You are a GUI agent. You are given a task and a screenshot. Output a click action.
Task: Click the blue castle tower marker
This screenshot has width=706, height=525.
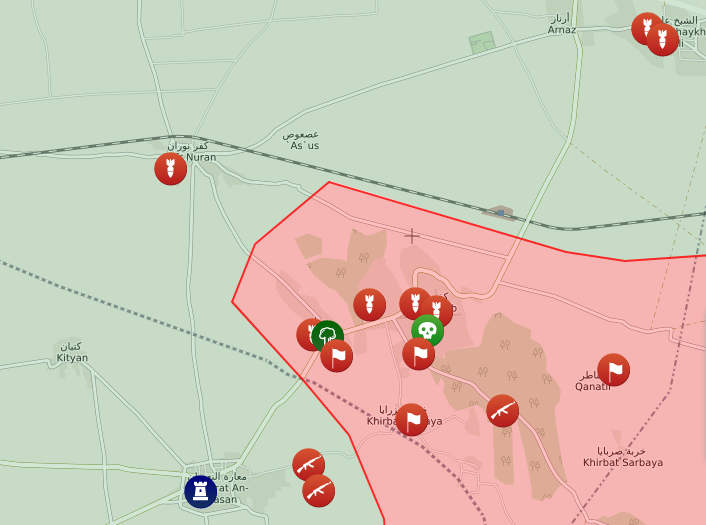tap(201, 492)
